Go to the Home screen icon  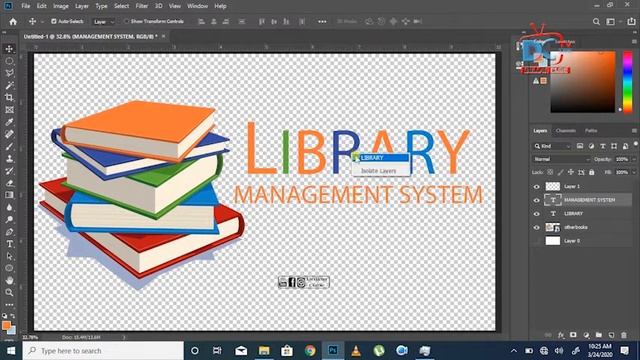[x=13, y=22]
